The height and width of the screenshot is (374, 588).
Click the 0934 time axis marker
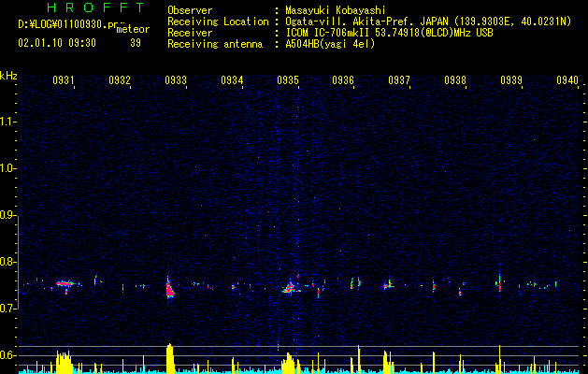point(232,80)
